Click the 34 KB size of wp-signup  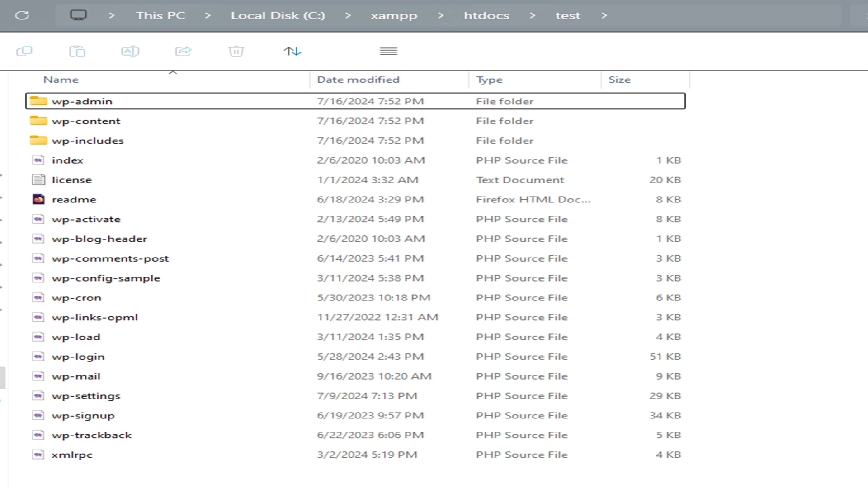[x=665, y=415]
